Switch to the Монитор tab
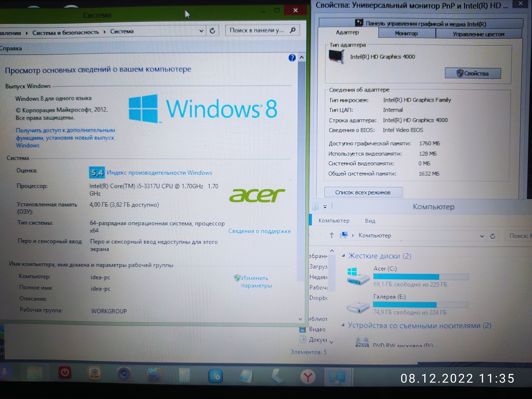Screen dimensions: 532x399 [406, 34]
